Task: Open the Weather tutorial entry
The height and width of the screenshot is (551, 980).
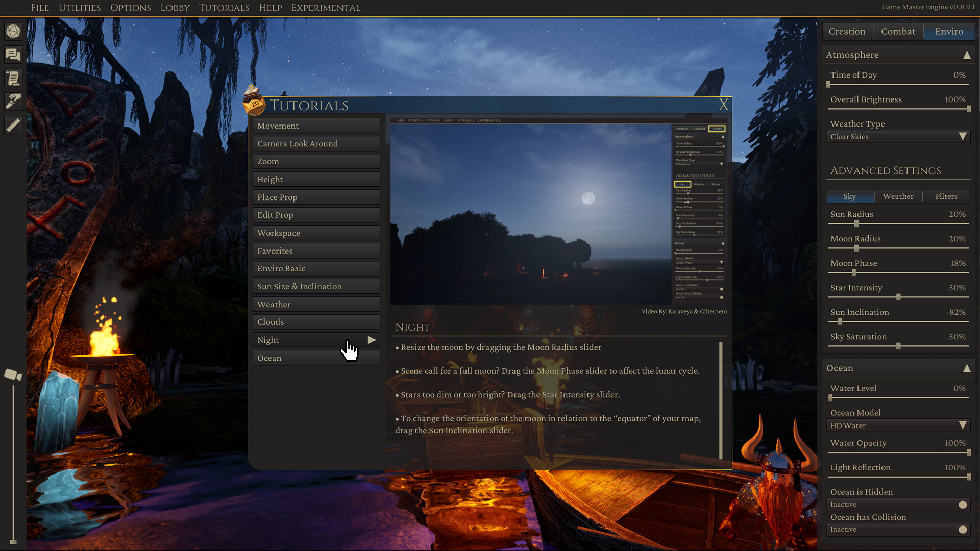Action: tap(316, 304)
